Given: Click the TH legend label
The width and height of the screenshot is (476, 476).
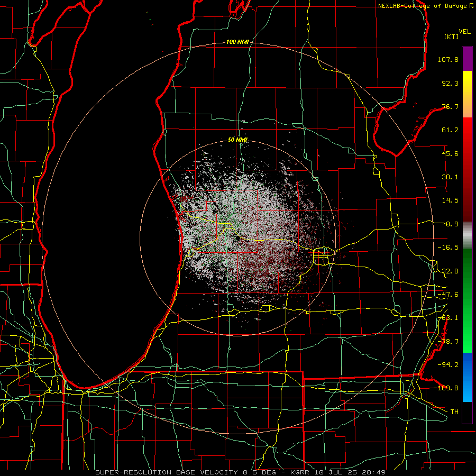Looking at the screenshot, I should pos(454,411).
